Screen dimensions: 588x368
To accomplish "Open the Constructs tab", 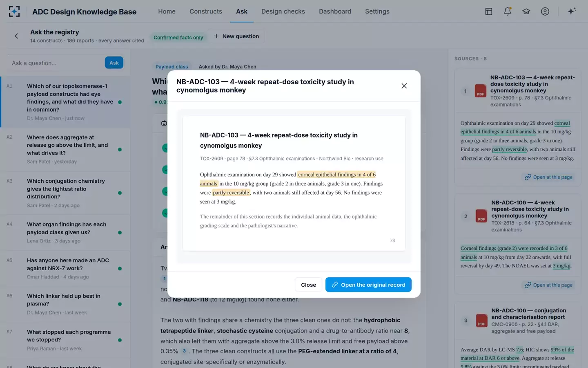I will [x=206, y=11].
